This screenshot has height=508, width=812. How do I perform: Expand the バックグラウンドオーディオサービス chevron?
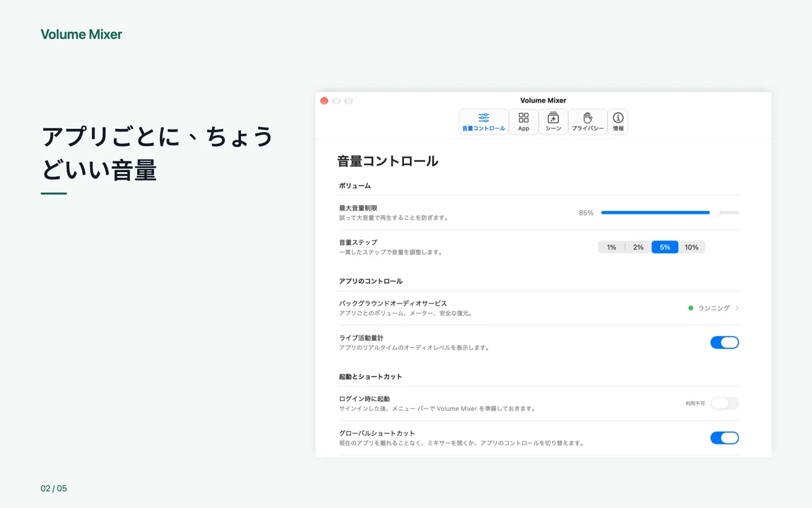pos(737,308)
